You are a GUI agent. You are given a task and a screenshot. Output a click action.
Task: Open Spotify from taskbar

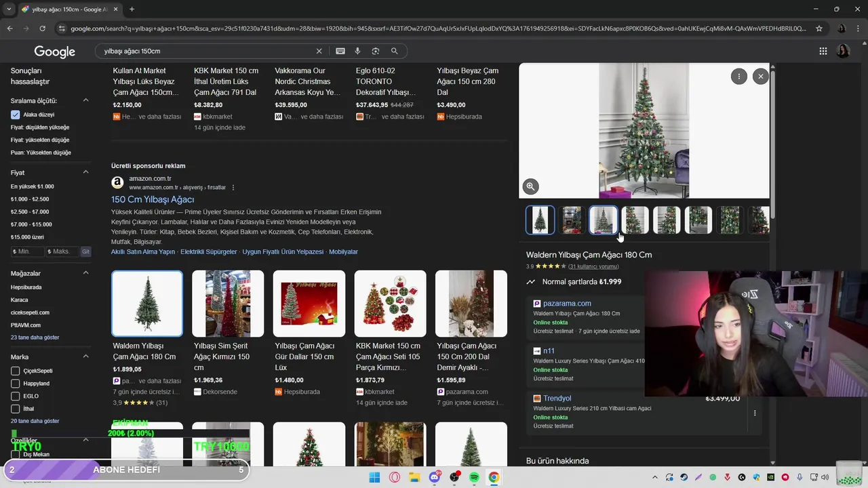(x=474, y=477)
